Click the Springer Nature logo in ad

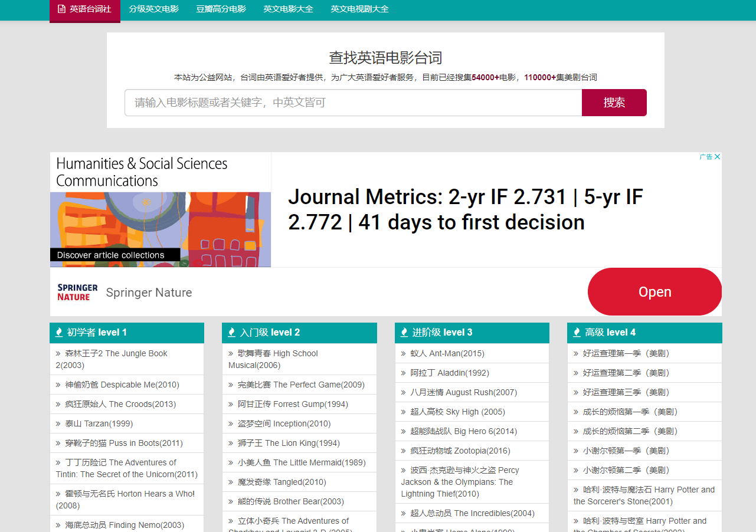pos(77,293)
